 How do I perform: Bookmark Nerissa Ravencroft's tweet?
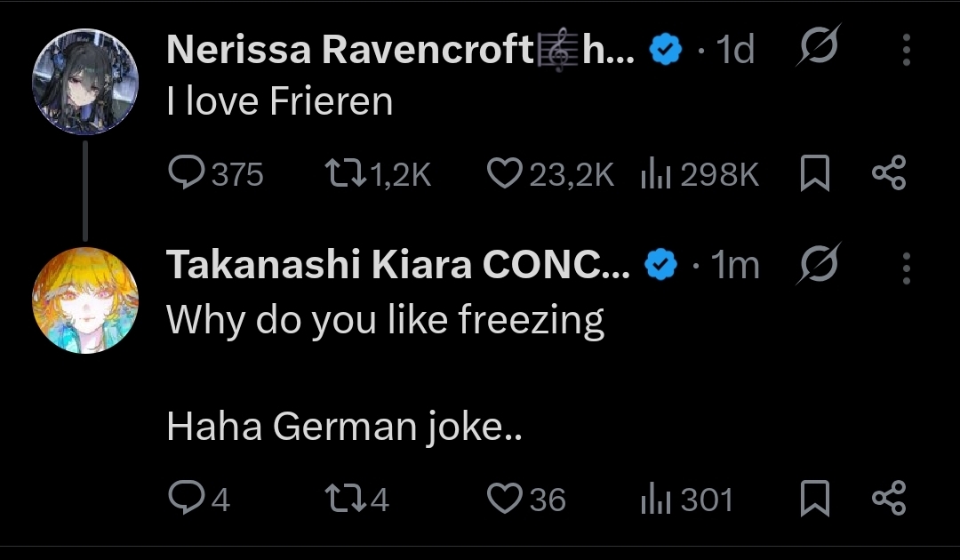815,174
